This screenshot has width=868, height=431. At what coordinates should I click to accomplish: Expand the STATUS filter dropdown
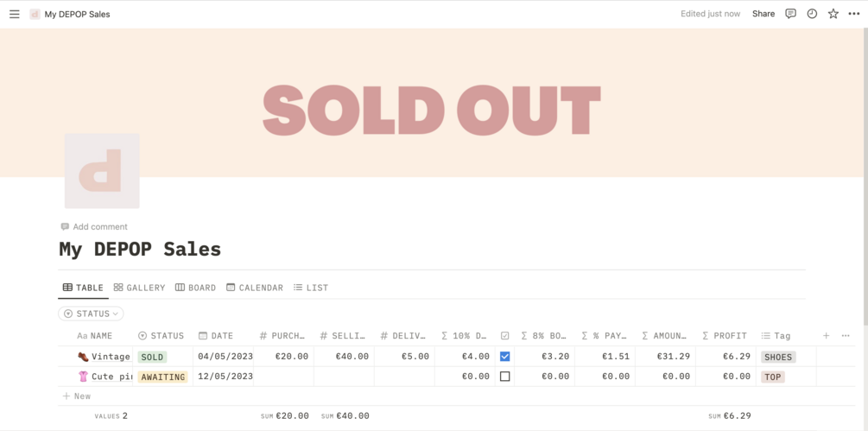(x=91, y=314)
